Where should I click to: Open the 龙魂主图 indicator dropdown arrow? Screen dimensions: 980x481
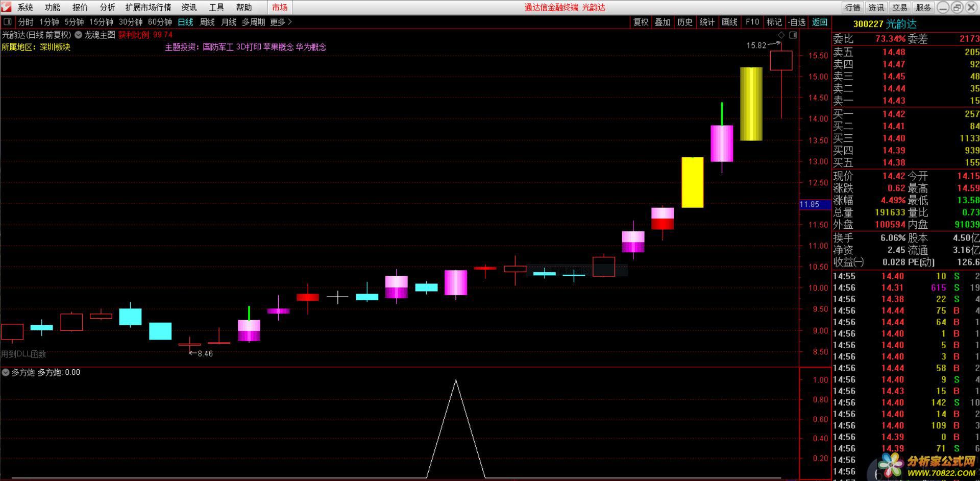(79, 35)
